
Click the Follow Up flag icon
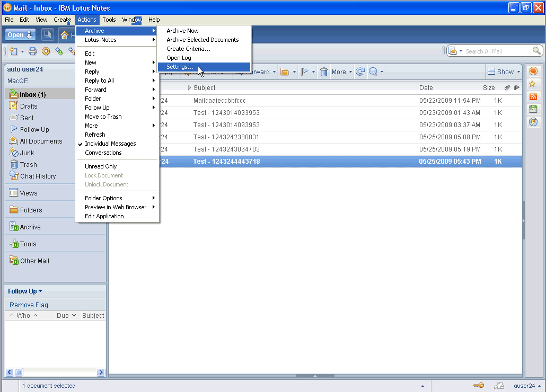(305, 72)
